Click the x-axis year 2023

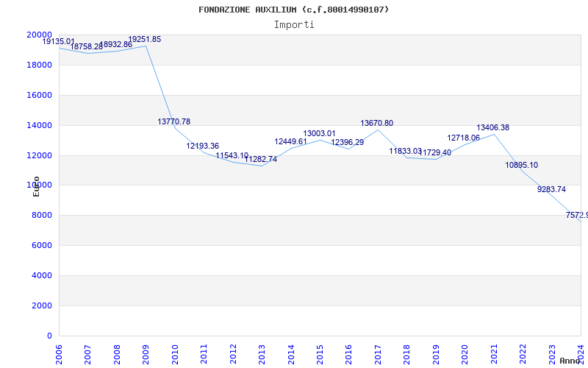click(552, 354)
